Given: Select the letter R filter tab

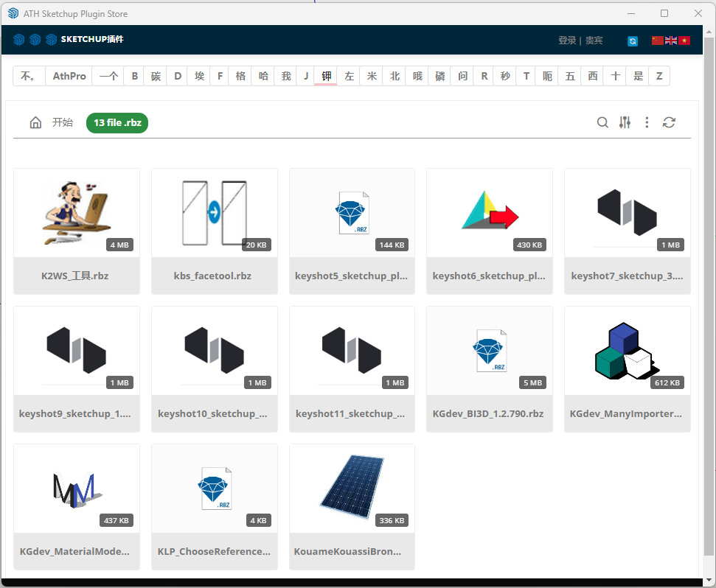Looking at the screenshot, I should pos(484,76).
